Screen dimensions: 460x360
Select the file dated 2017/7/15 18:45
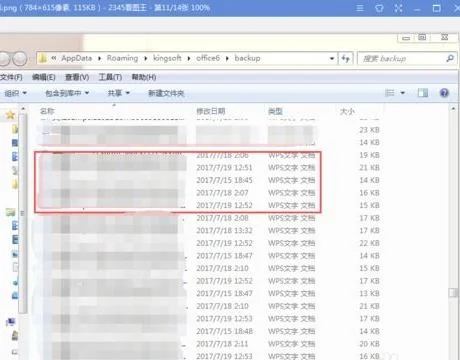[210, 180]
